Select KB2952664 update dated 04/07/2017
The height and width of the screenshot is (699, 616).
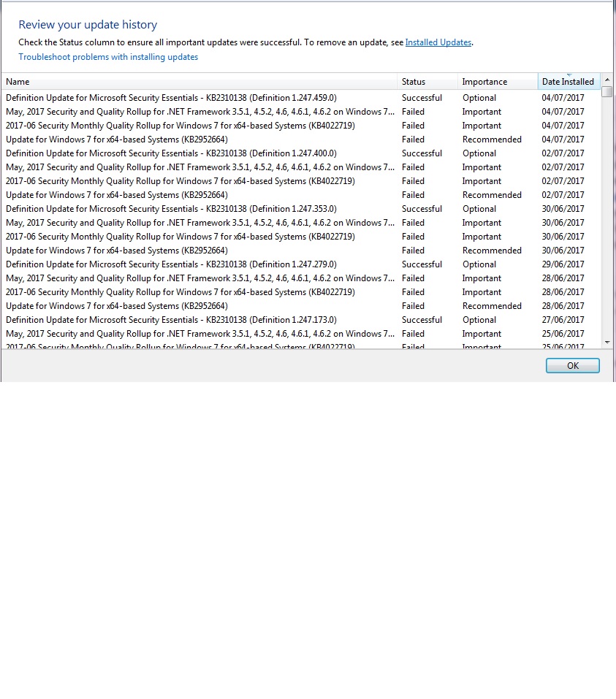coord(301,139)
